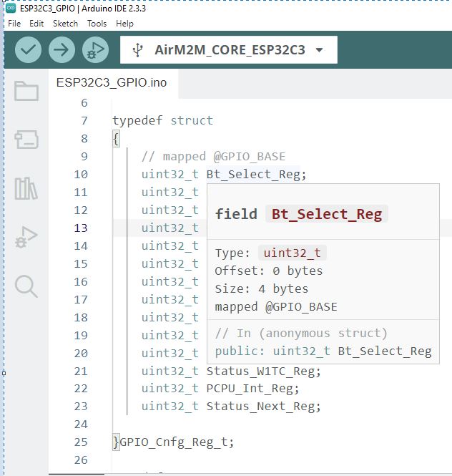Click uint32_t on line 17

[170, 300]
